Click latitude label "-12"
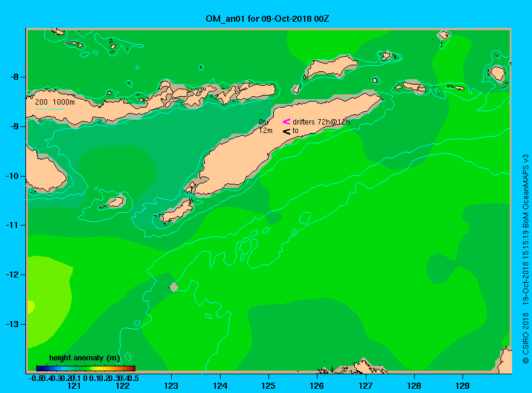The image size is (532, 393). pos(12,274)
